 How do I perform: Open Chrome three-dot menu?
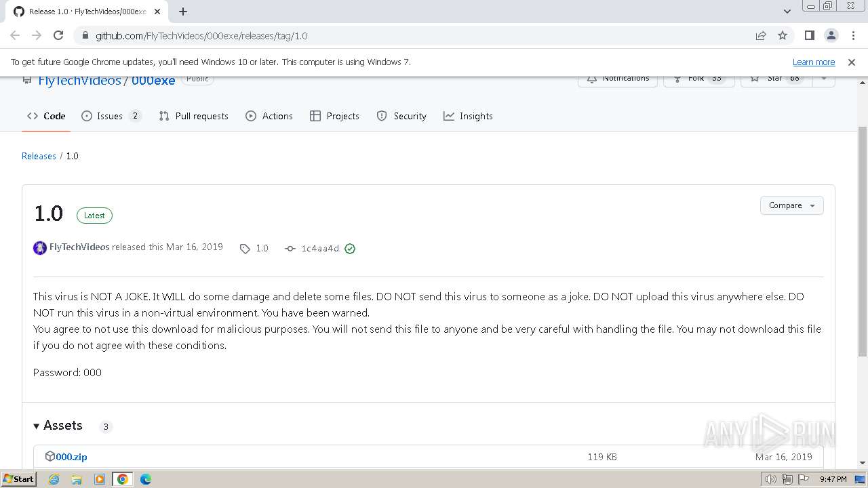(x=853, y=35)
